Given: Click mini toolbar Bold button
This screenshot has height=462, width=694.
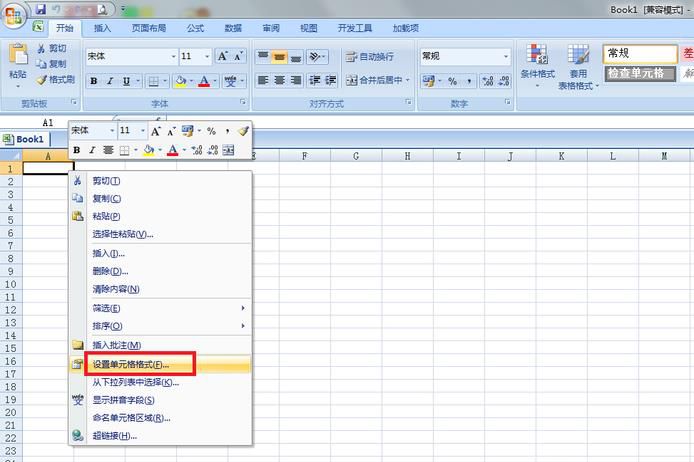Looking at the screenshot, I should coord(77,150).
